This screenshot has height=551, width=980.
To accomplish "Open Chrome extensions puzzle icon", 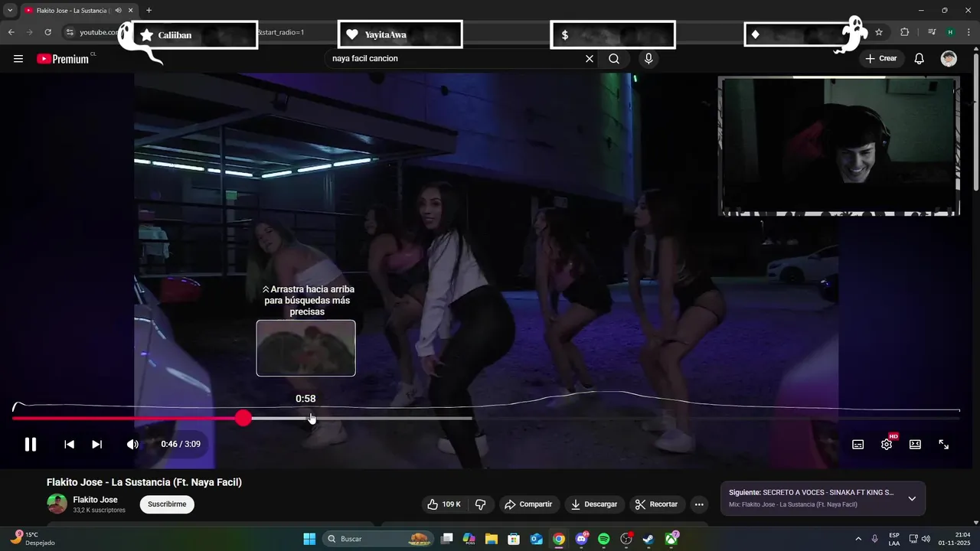I will [x=905, y=32].
